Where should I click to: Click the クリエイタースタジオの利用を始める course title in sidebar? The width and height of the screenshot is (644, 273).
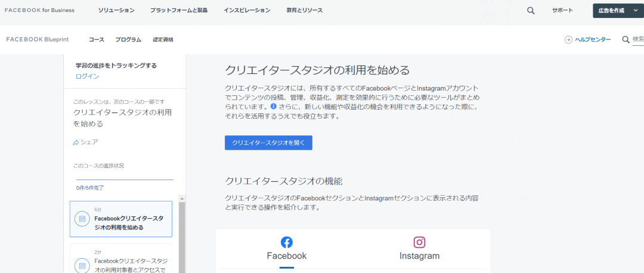122,118
